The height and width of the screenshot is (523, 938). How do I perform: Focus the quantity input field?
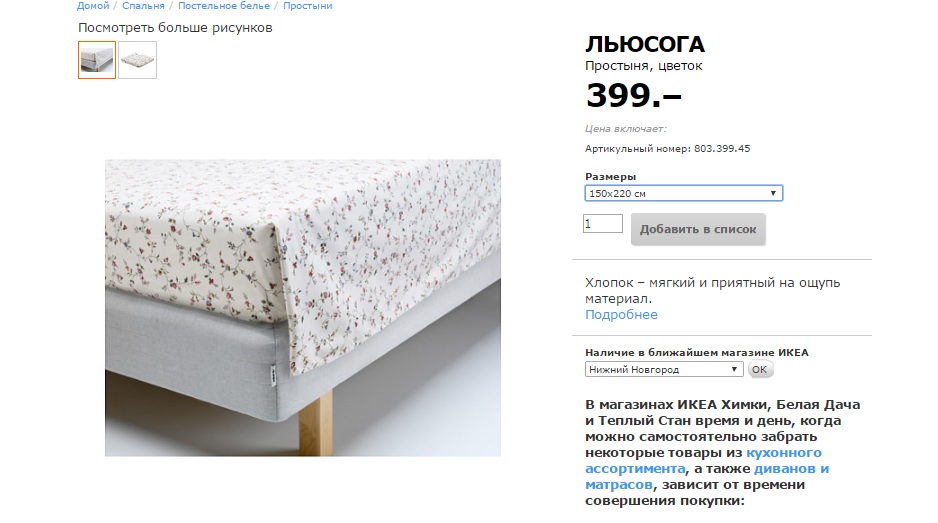[603, 224]
